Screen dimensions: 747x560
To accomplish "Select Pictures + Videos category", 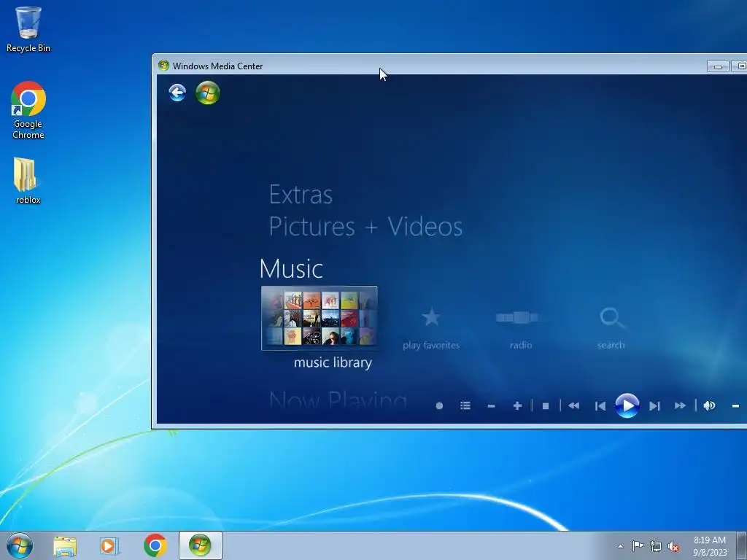I will (365, 226).
